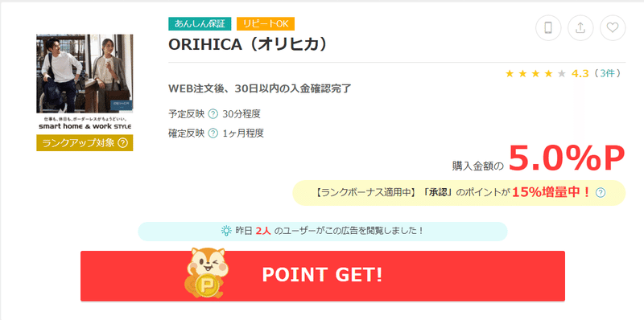Click the 5.0%P reward rate text
The height and width of the screenshot is (320, 644).
pos(567,158)
